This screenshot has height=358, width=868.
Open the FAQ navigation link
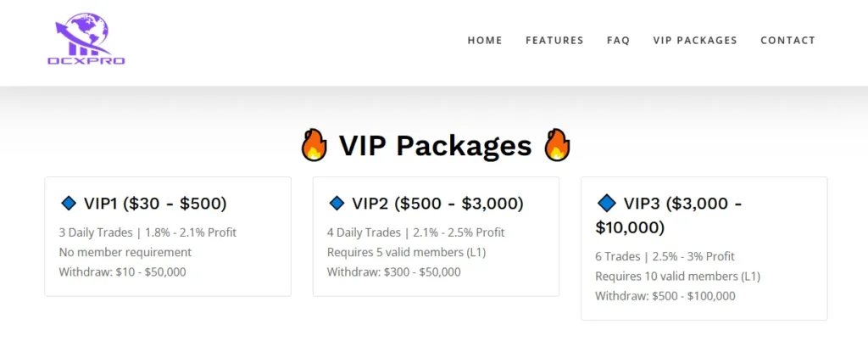pyautogui.click(x=618, y=40)
